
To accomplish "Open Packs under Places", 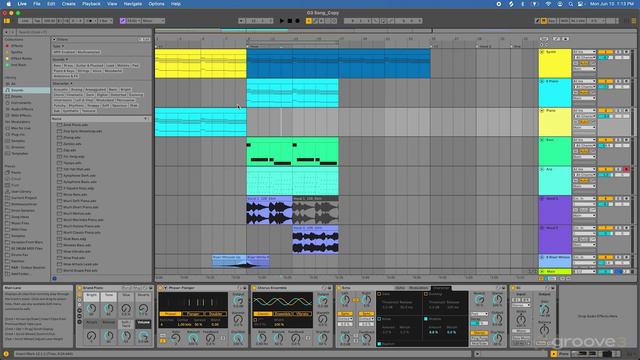I will click(16, 172).
